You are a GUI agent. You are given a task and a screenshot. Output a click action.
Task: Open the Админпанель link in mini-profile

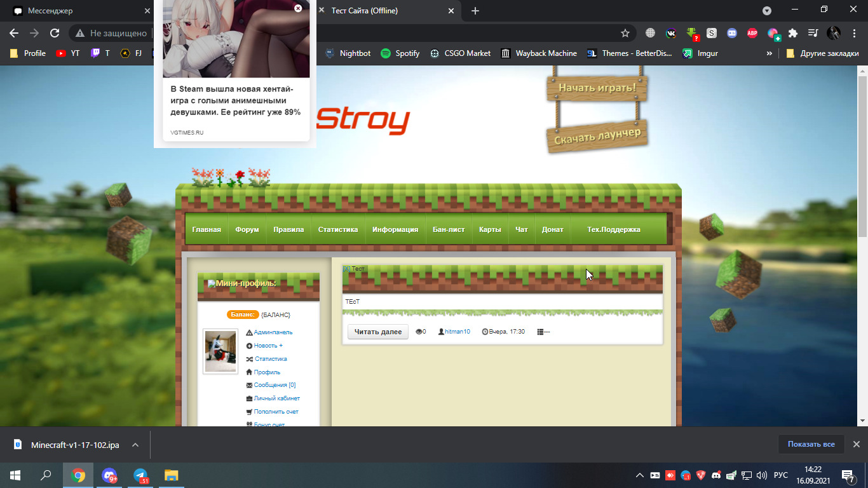click(x=273, y=332)
